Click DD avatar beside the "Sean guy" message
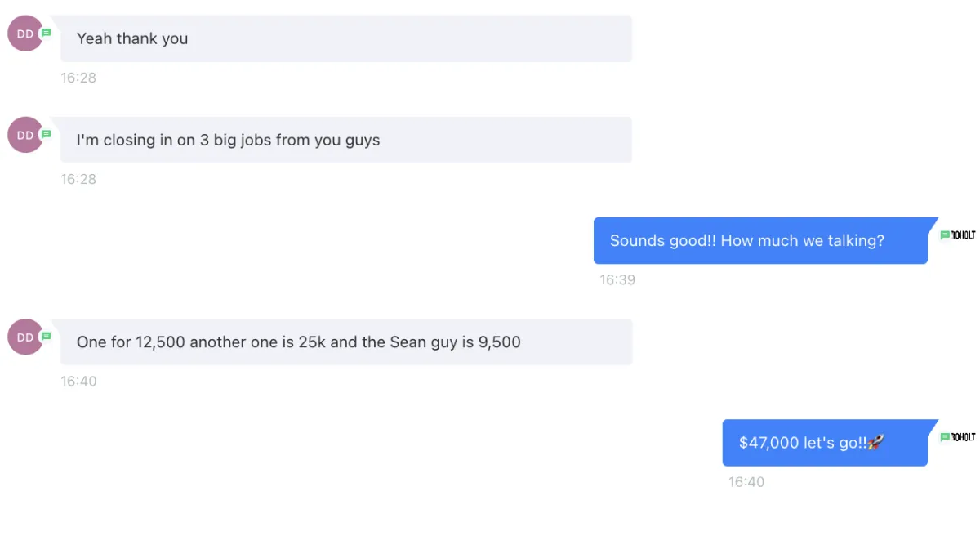Screen dimensions: 980x545 pyautogui.click(x=24, y=337)
